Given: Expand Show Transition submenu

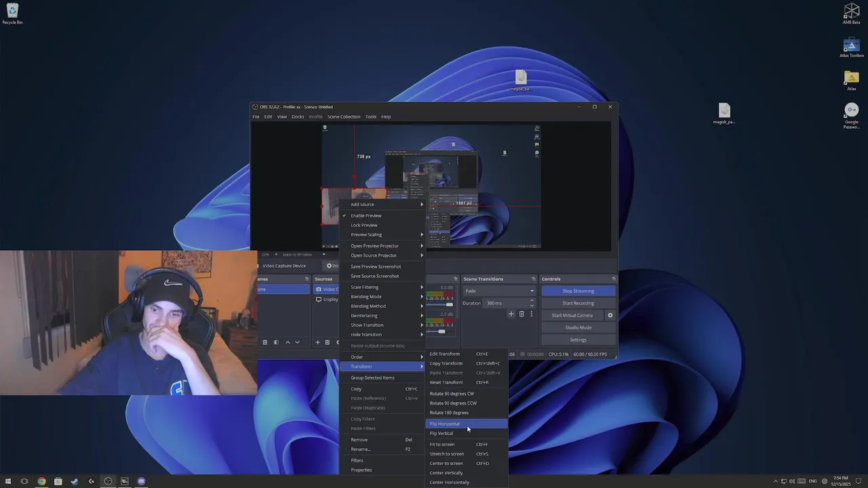Looking at the screenshot, I should pos(382,325).
